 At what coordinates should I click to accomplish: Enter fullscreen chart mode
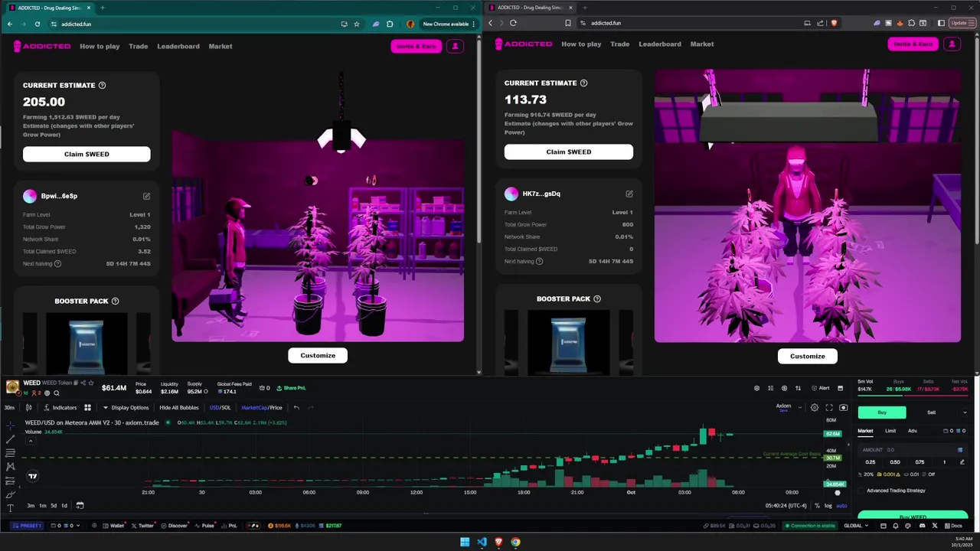click(x=829, y=408)
